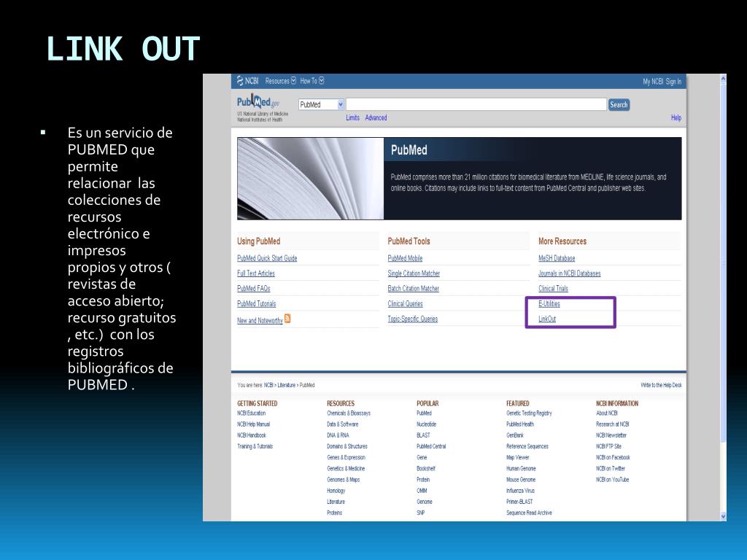Open PubMed Health footer link
Screen dimensions: 747x560
coord(520,424)
